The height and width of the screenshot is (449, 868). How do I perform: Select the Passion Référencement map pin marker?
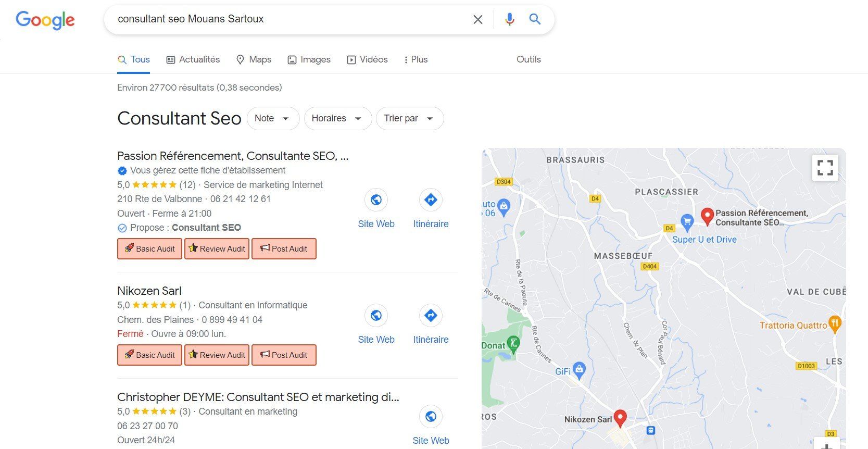pyautogui.click(x=708, y=215)
